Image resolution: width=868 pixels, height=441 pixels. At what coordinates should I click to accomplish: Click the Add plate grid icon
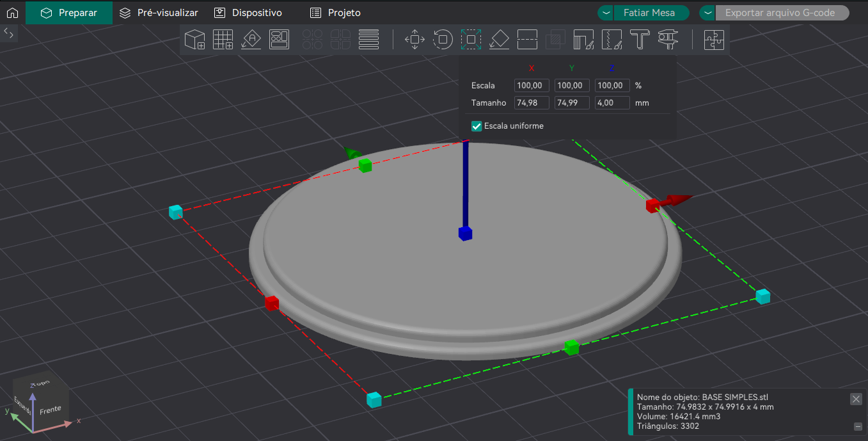tap(223, 40)
